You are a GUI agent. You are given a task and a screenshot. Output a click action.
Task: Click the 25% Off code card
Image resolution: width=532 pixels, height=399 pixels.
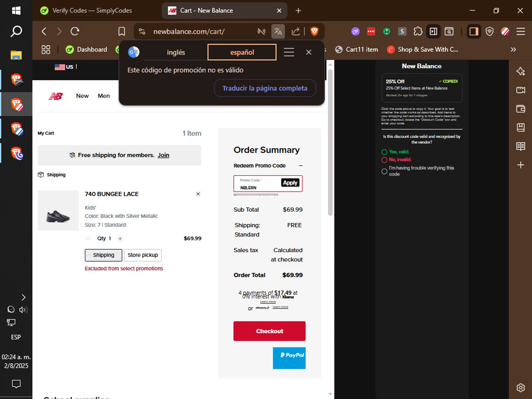[x=422, y=88]
